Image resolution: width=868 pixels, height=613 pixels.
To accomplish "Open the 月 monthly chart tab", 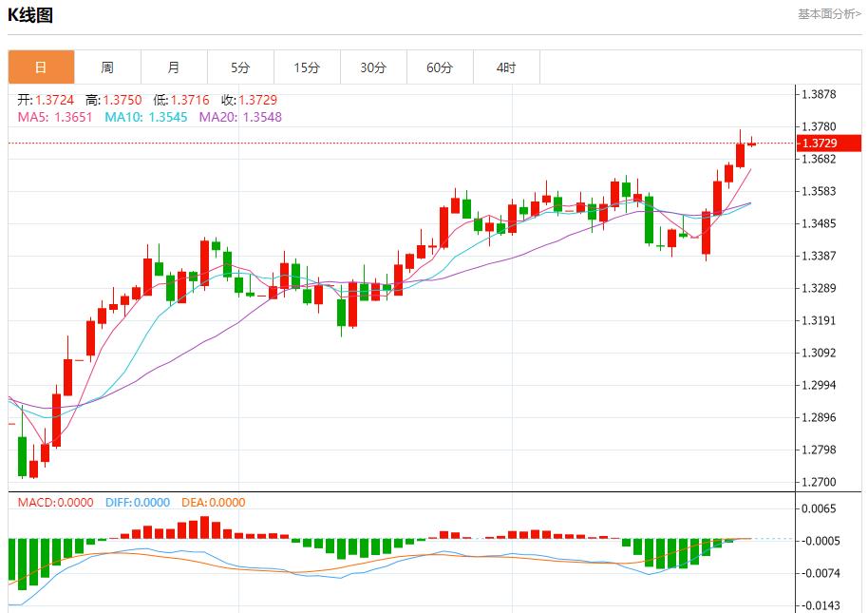I will pyautogui.click(x=174, y=67).
